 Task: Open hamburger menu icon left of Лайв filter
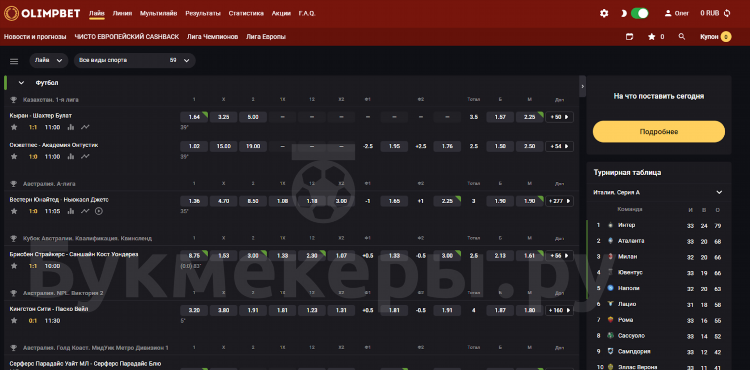[14, 61]
